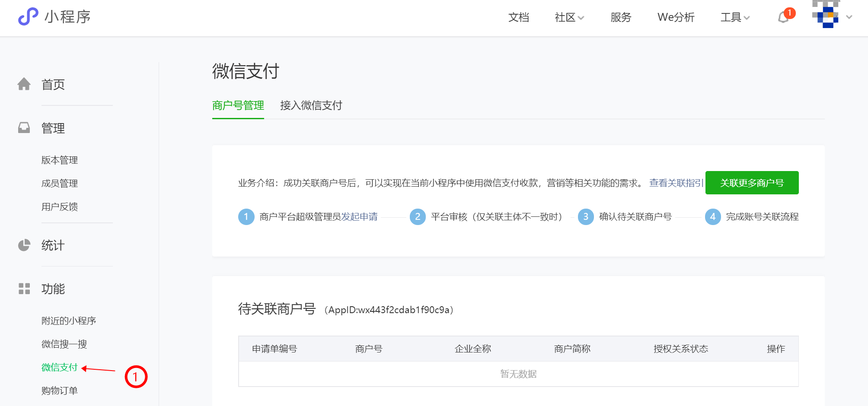The image size is (868, 406).
Task: Click the user avatar thumbnail
Action: coord(826,14)
